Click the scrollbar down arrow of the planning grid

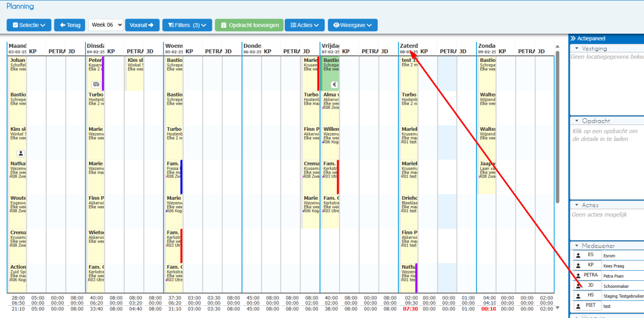tap(557, 307)
